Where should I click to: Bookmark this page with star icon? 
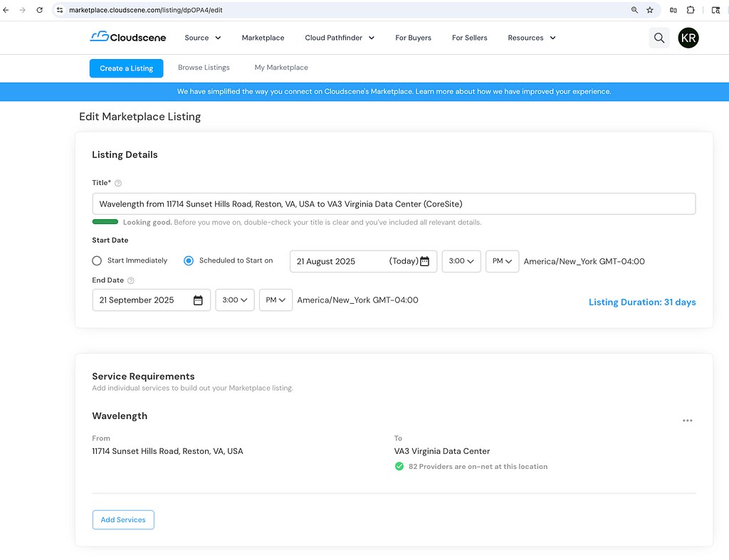point(650,10)
